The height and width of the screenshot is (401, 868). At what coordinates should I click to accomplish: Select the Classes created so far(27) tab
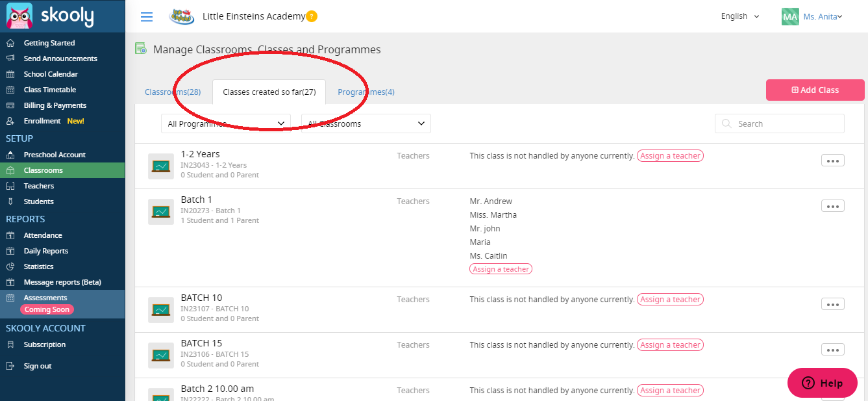[x=269, y=92]
